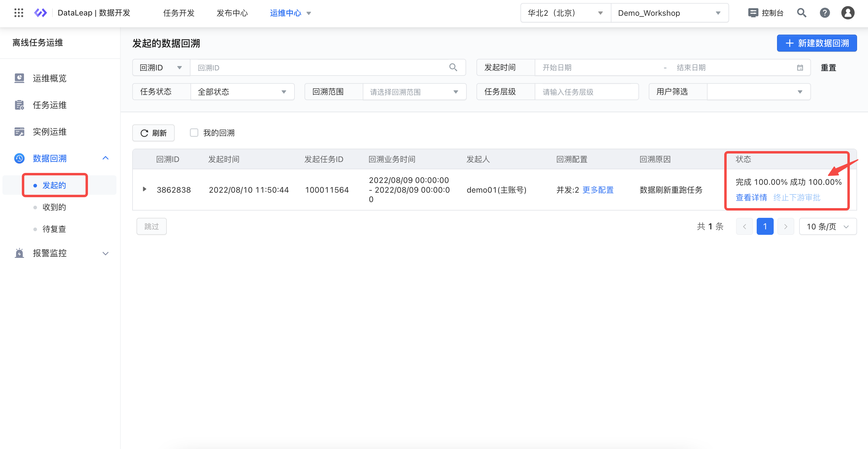Click the search icon in 回溯ID field
This screenshot has height=449, width=868.
pos(453,67)
